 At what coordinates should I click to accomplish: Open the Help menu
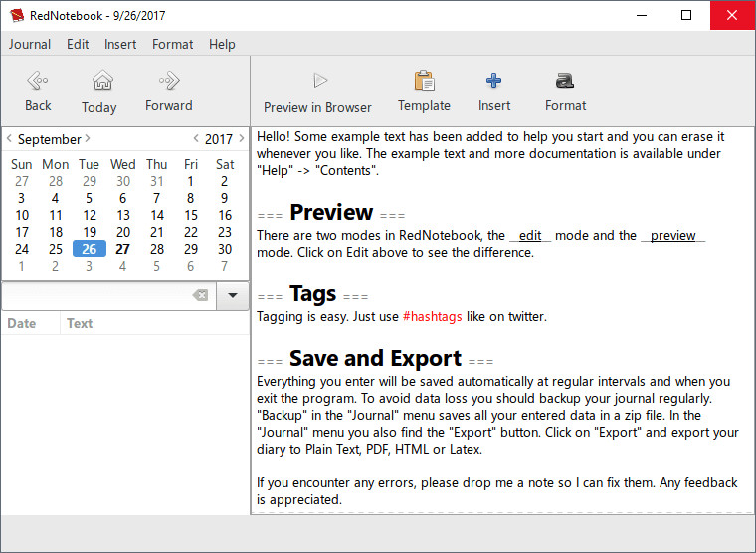click(x=222, y=44)
